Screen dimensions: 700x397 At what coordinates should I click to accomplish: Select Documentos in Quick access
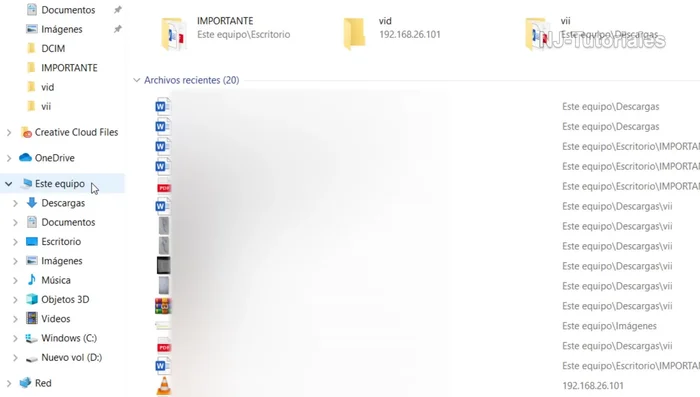click(x=68, y=10)
